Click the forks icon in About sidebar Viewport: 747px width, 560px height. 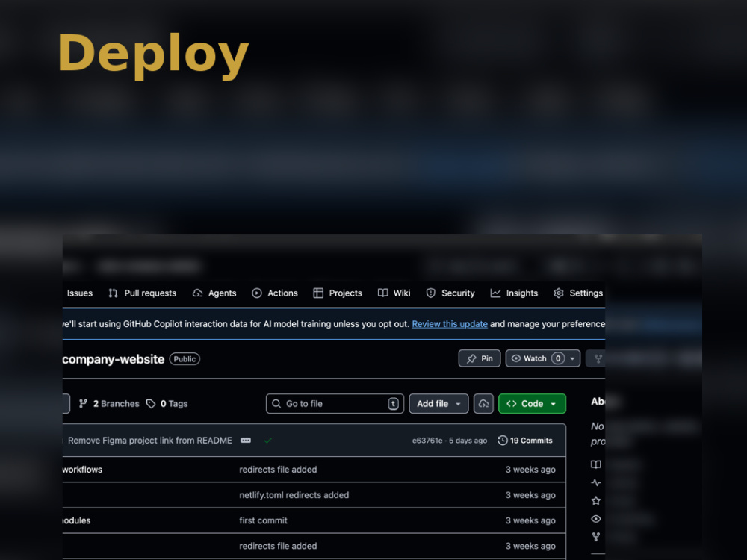[596, 537]
